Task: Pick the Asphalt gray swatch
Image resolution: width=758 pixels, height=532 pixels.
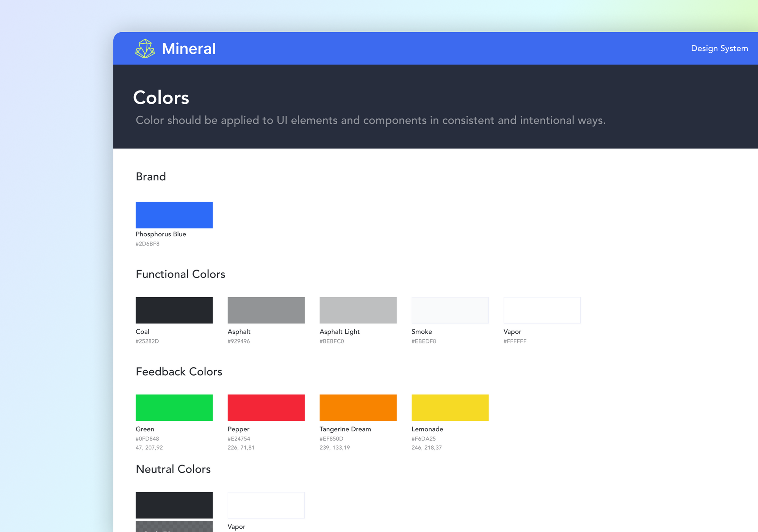Action: (266, 310)
